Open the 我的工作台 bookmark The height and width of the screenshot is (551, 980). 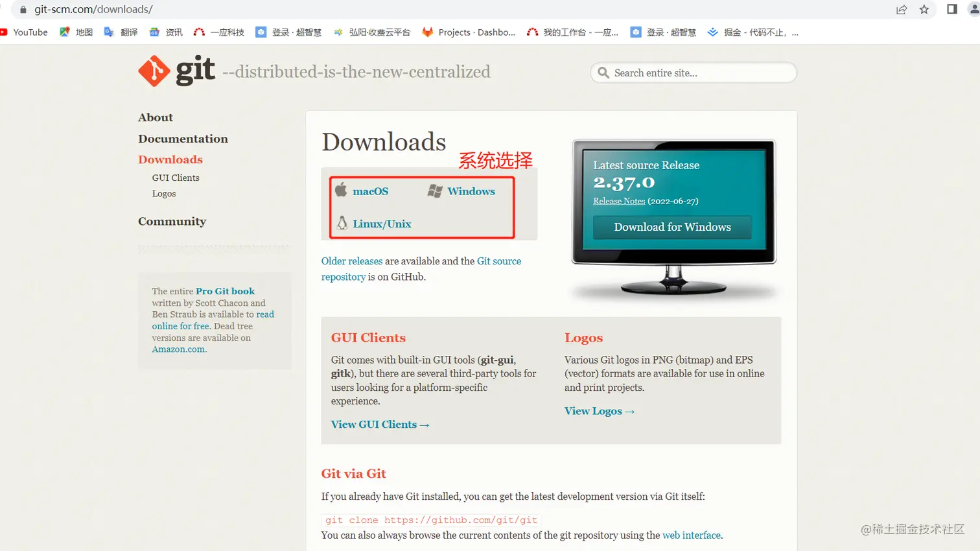pyautogui.click(x=573, y=32)
